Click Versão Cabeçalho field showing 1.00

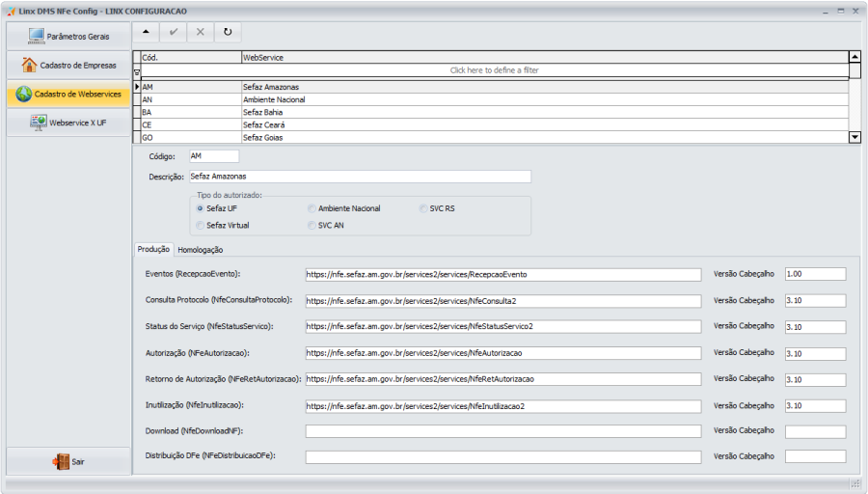[815, 274]
